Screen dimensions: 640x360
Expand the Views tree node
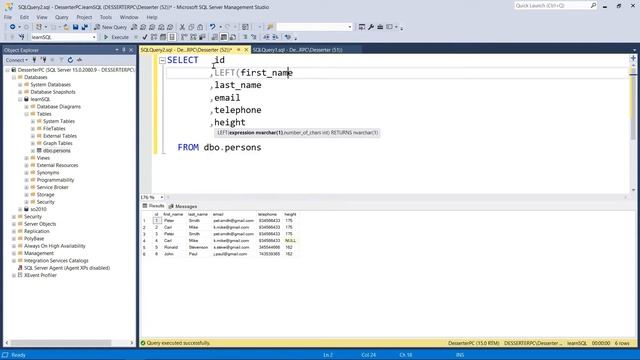tap(27, 158)
